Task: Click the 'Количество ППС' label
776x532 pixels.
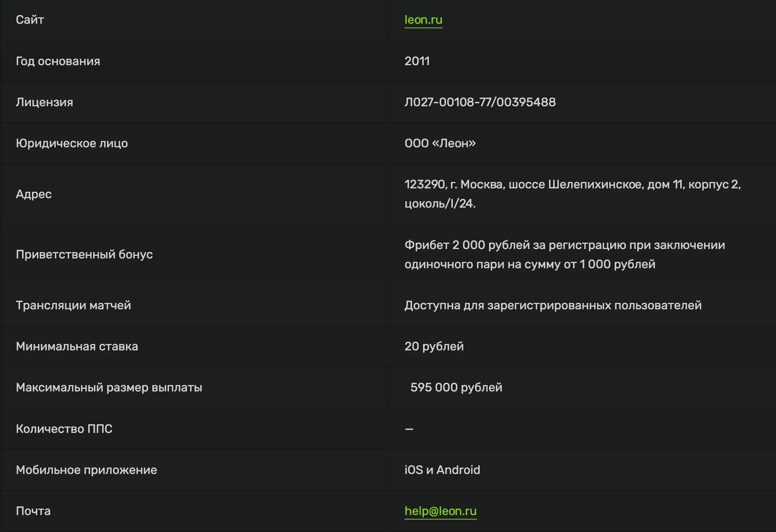Action: (64, 429)
